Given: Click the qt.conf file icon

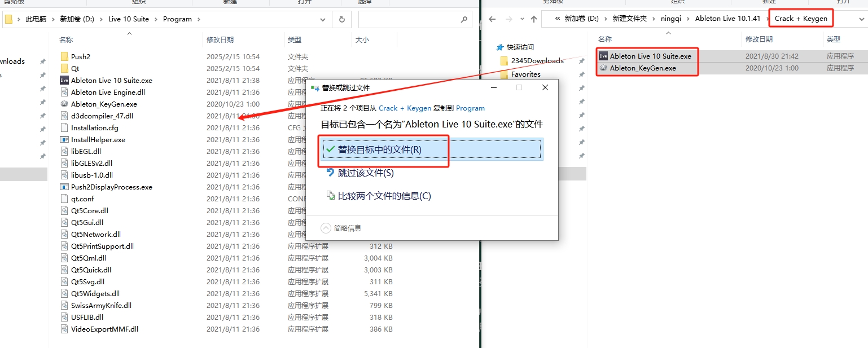Looking at the screenshot, I should click(x=64, y=199).
